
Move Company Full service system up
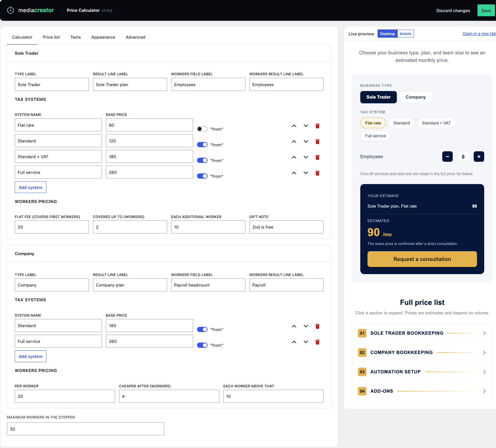point(294,342)
